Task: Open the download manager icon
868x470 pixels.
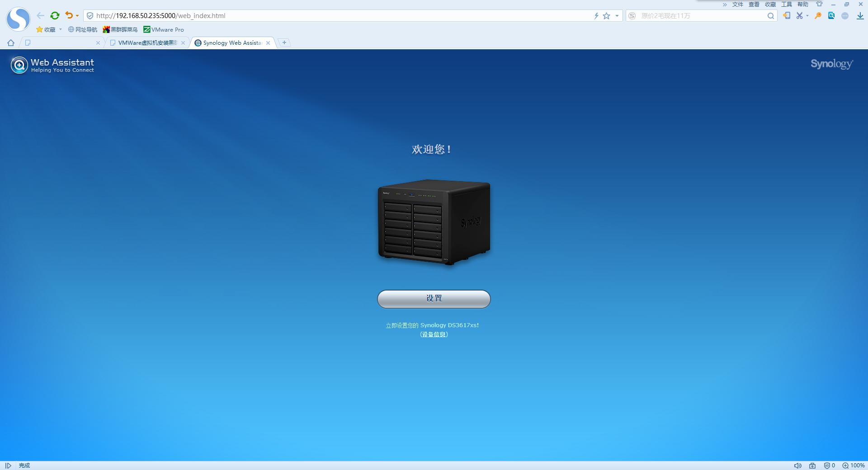Action: 861,15
